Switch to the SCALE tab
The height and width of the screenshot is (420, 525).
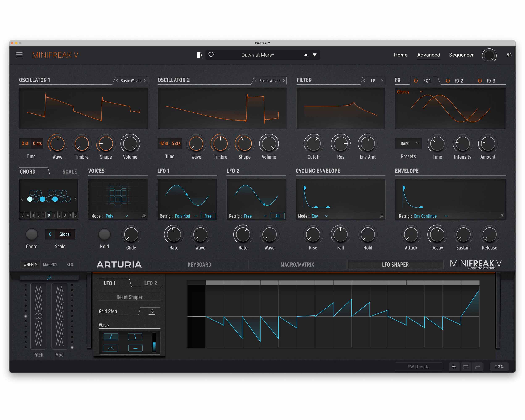point(70,172)
